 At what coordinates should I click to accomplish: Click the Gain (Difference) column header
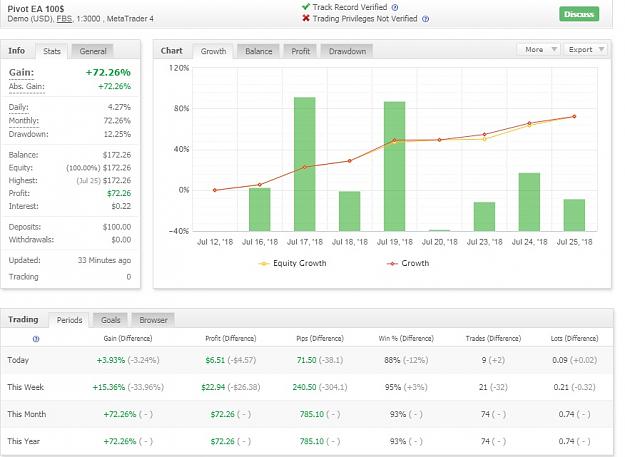point(128,338)
